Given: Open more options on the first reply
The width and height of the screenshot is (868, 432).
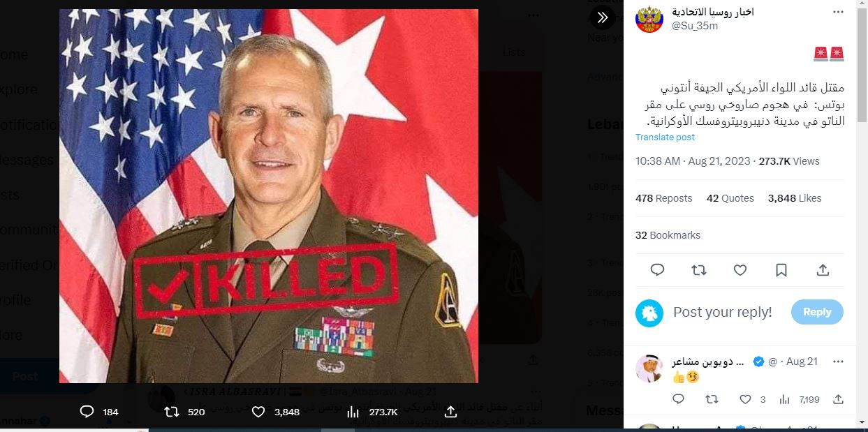Looking at the screenshot, I should (838, 362).
